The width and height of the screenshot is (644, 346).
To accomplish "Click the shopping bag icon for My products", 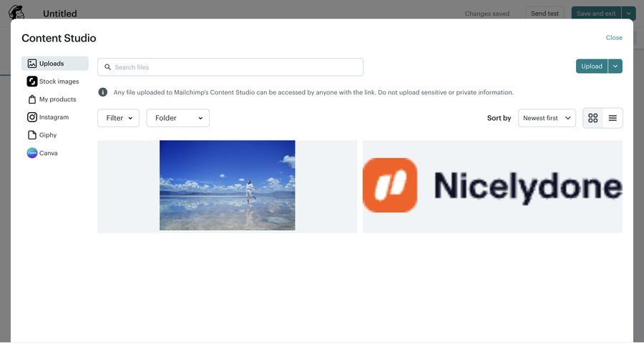I will pyautogui.click(x=32, y=99).
